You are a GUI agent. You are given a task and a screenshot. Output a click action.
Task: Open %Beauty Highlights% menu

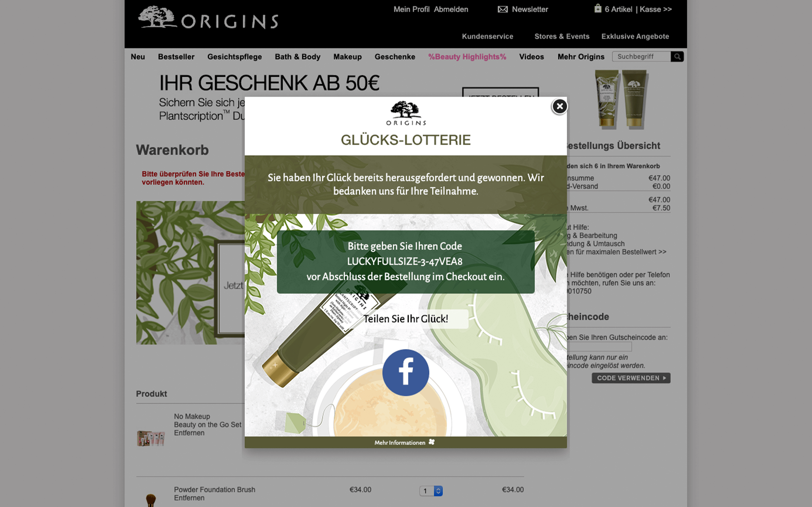point(467,57)
